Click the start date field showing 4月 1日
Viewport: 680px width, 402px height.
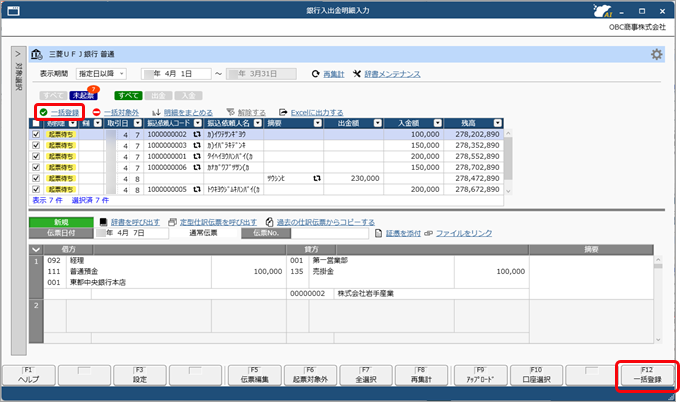[x=176, y=74]
